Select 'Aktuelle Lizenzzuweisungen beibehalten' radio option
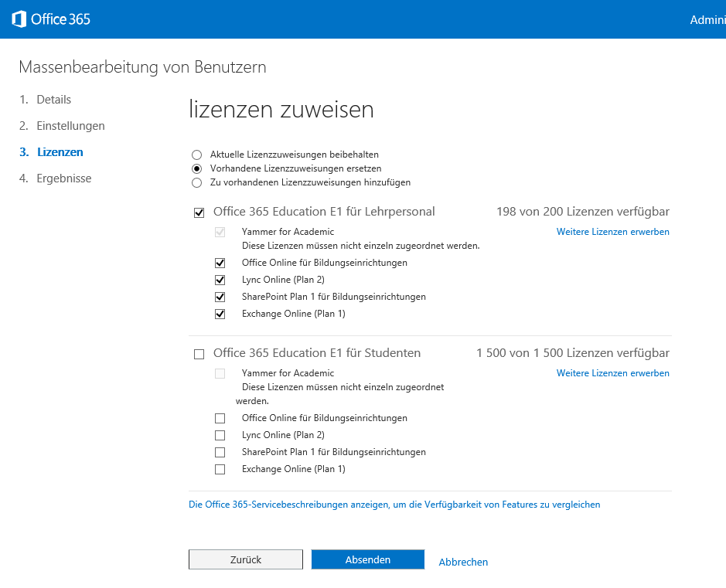 [196, 155]
